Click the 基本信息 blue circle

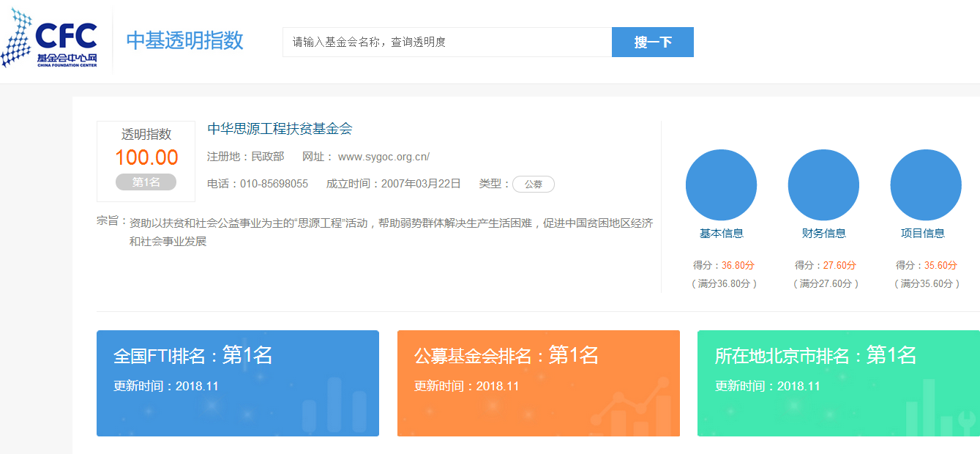[721, 185]
